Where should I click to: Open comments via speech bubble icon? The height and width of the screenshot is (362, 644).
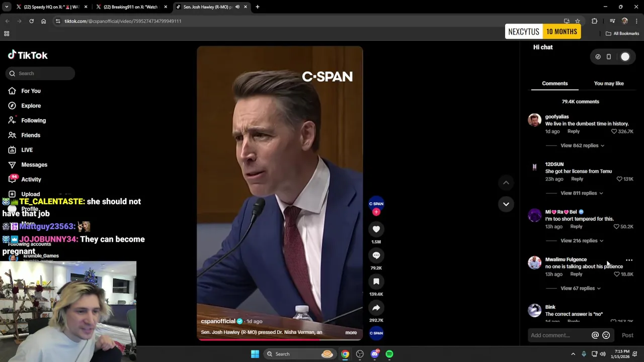pos(376,255)
